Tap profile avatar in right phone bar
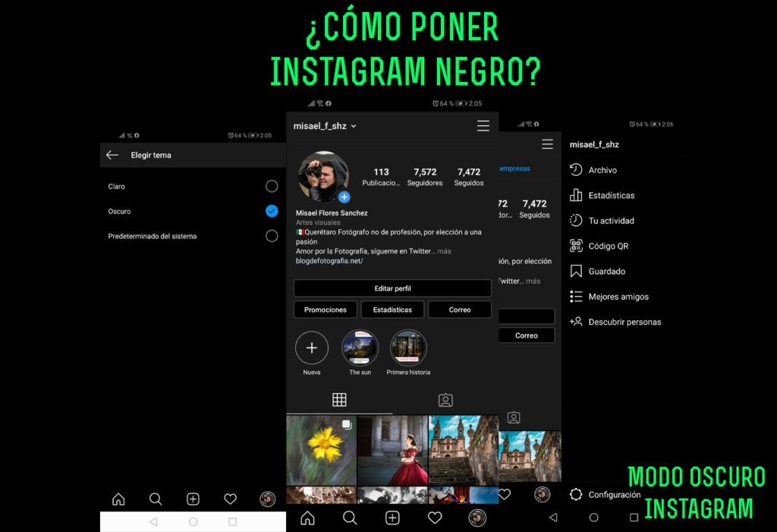Image resolution: width=777 pixels, height=532 pixels. coord(542,494)
